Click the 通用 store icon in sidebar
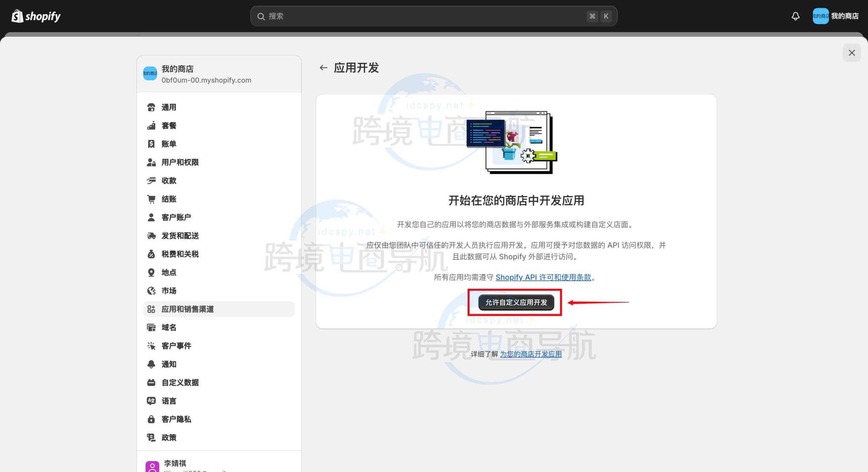The image size is (868, 472). click(151, 107)
